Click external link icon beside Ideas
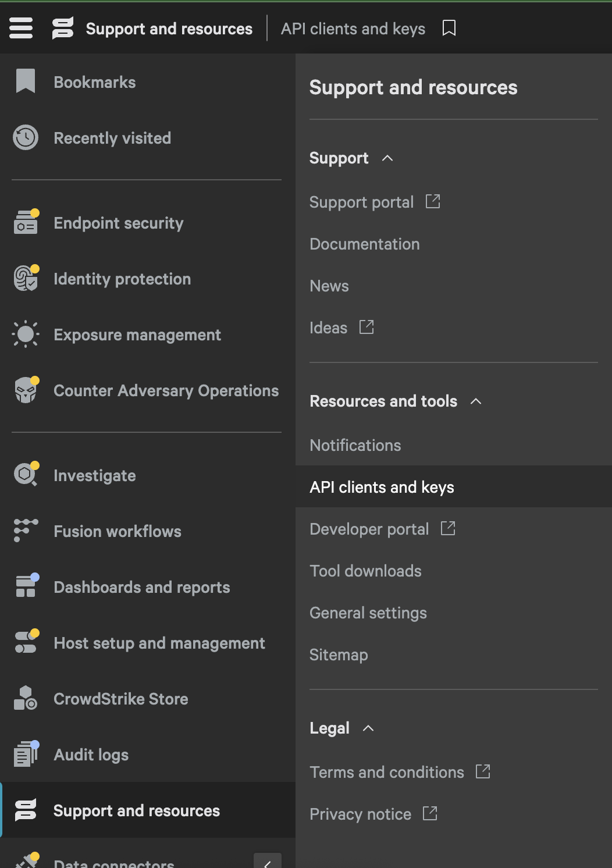 367,327
